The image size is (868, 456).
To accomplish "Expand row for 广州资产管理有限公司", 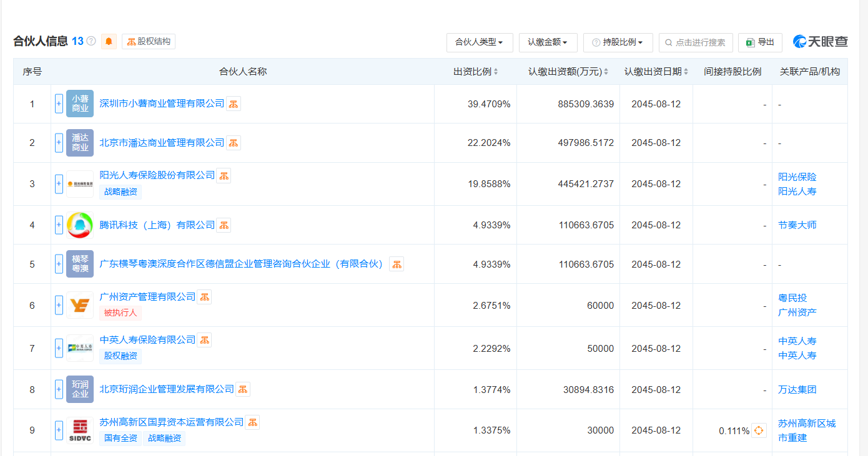I will [59, 306].
